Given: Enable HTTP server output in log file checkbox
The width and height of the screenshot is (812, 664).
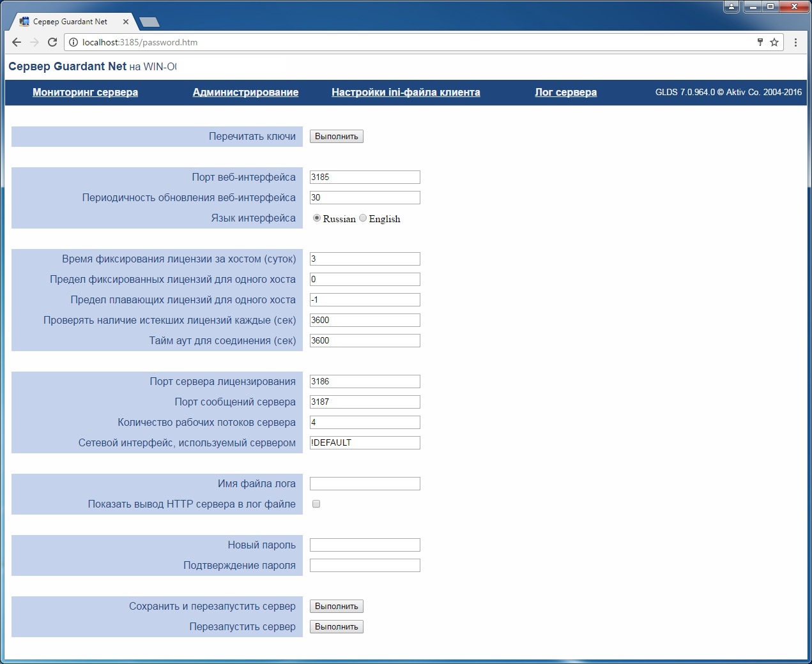Looking at the screenshot, I should click(316, 504).
